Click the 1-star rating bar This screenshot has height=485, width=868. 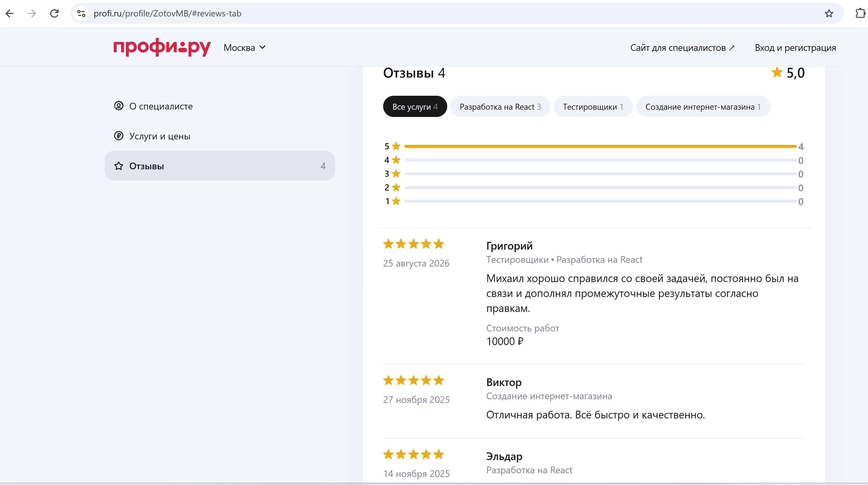coord(600,201)
